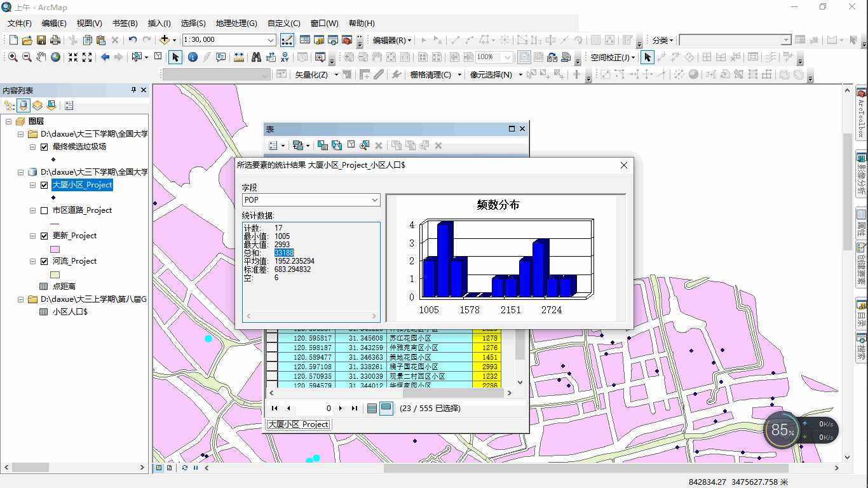Check 市区道路_Project layer visibility

pos(44,210)
